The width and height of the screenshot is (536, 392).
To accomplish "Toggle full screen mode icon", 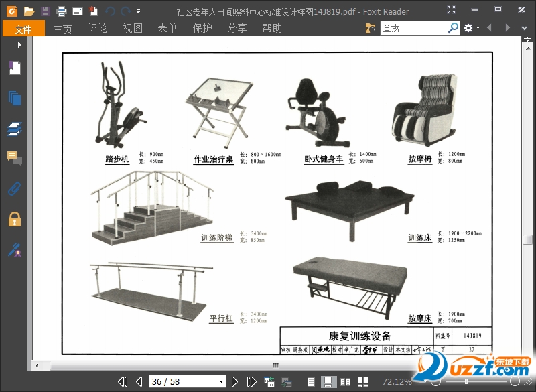I will [x=451, y=10].
